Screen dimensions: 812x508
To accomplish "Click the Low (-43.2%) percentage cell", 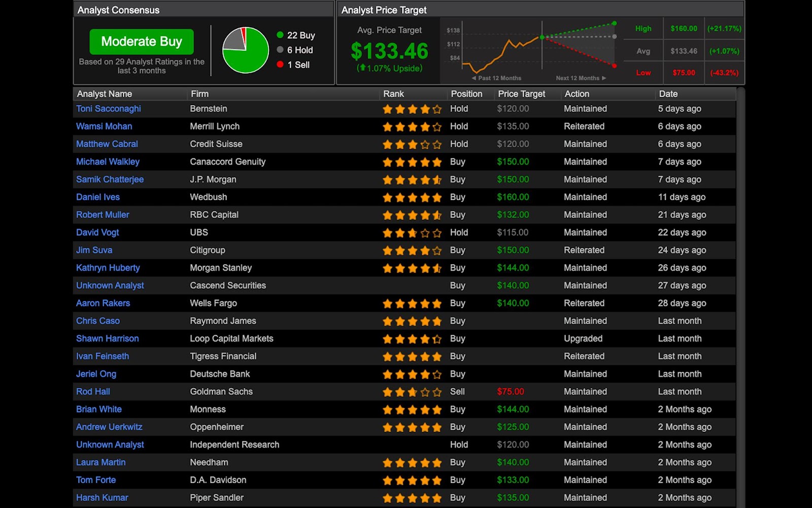I will [724, 73].
